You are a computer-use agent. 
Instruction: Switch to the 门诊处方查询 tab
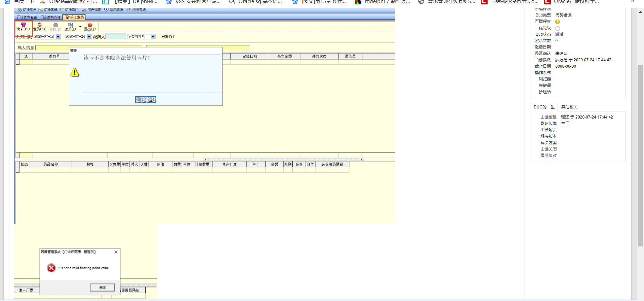[27, 18]
